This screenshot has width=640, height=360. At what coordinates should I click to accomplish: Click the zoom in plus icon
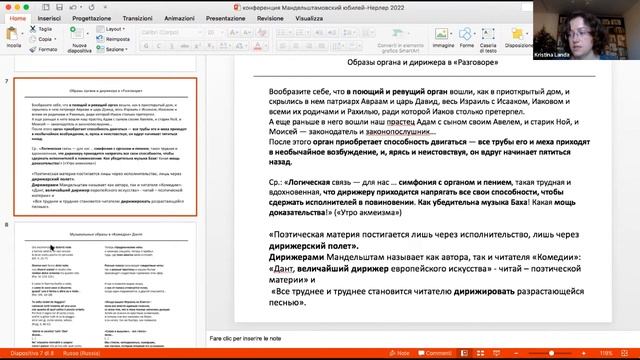tap(584, 353)
